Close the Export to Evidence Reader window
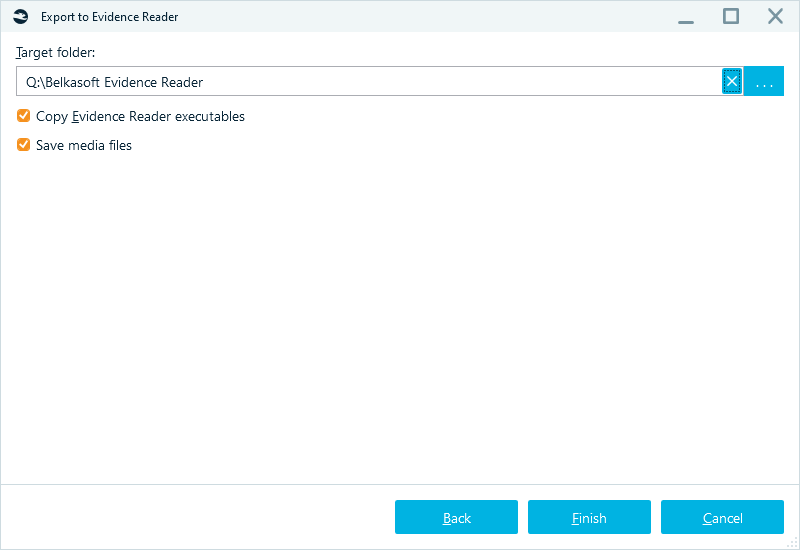 tap(775, 17)
